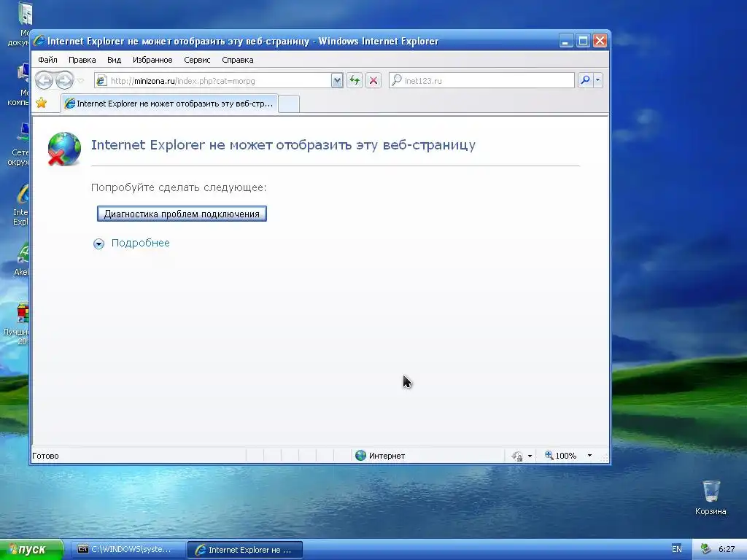
Task: Open Favorites Center star icon
Action: click(x=42, y=103)
